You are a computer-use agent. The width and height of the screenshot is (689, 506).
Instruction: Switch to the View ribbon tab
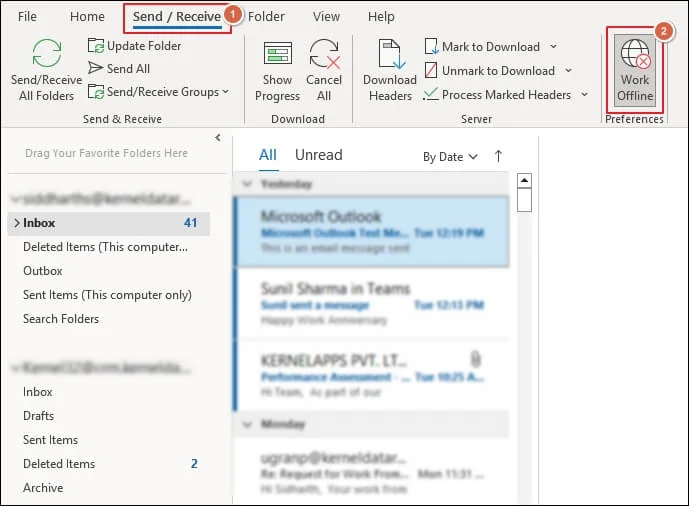click(326, 17)
